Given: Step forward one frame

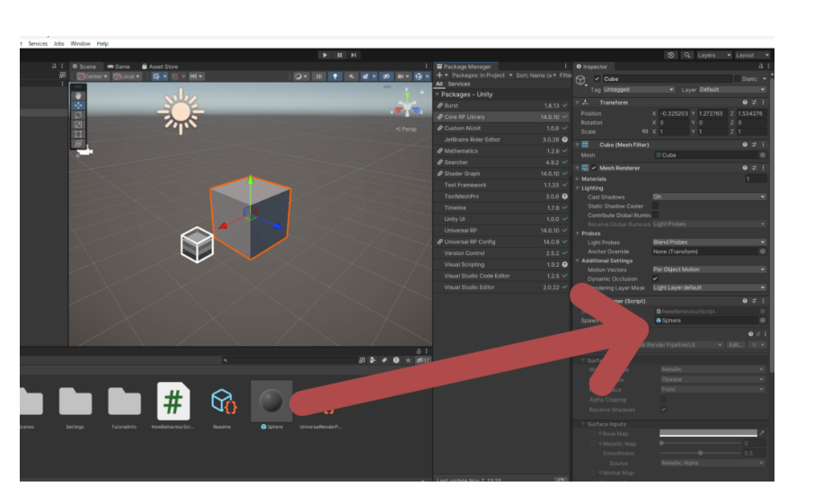Looking at the screenshot, I should pyautogui.click(x=354, y=55).
